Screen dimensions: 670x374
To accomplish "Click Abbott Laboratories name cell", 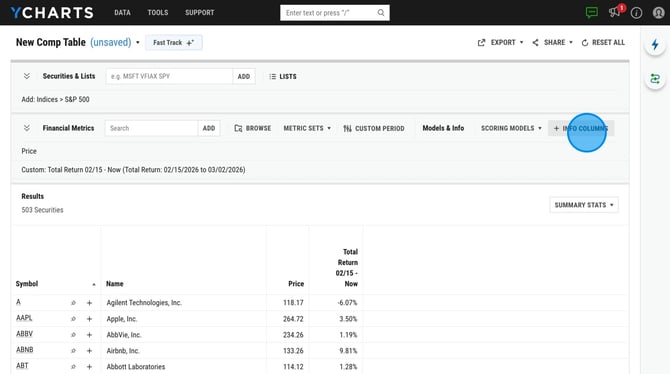I will tap(136, 367).
